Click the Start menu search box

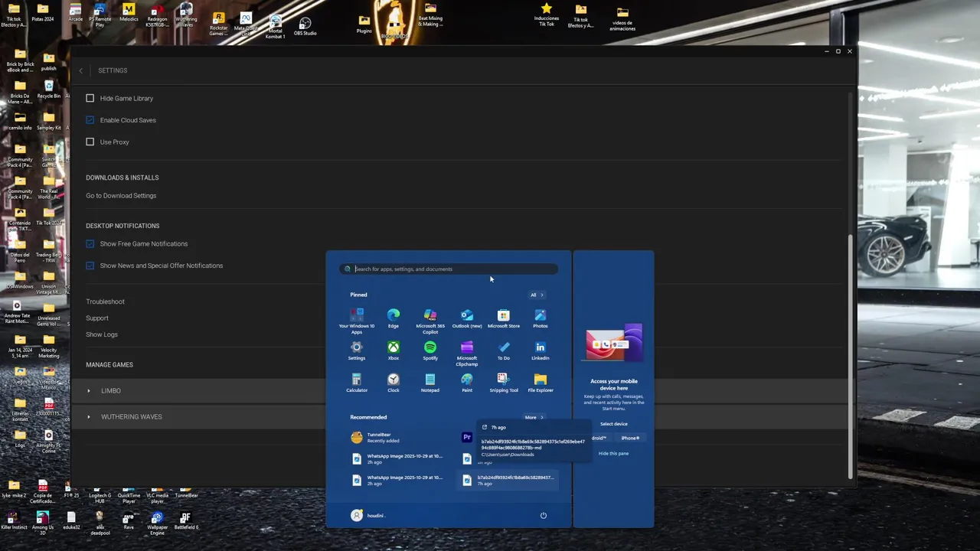449,269
